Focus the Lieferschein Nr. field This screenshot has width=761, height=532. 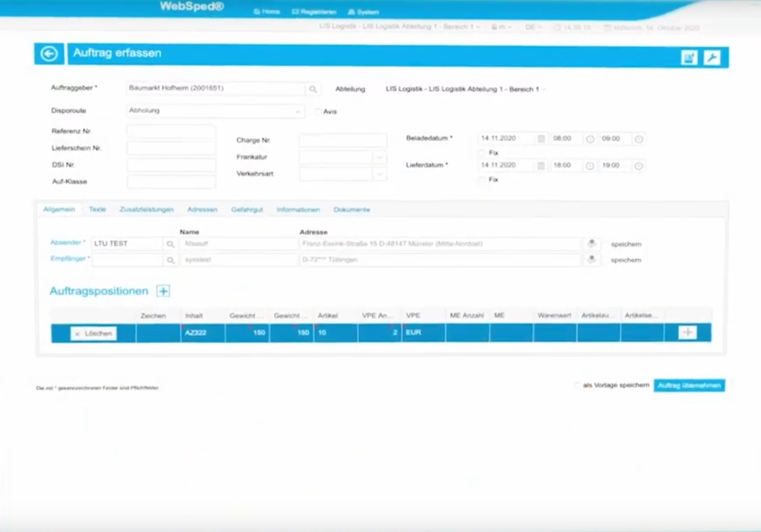[171, 148]
